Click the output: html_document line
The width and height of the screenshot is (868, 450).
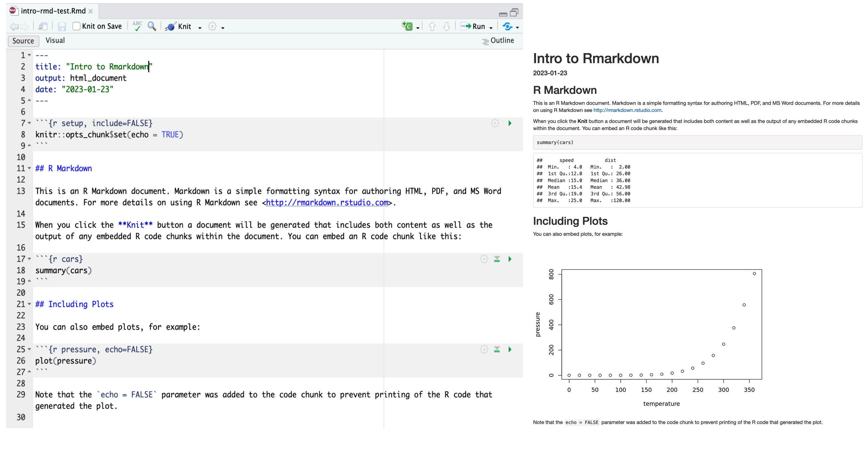tap(81, 78)
